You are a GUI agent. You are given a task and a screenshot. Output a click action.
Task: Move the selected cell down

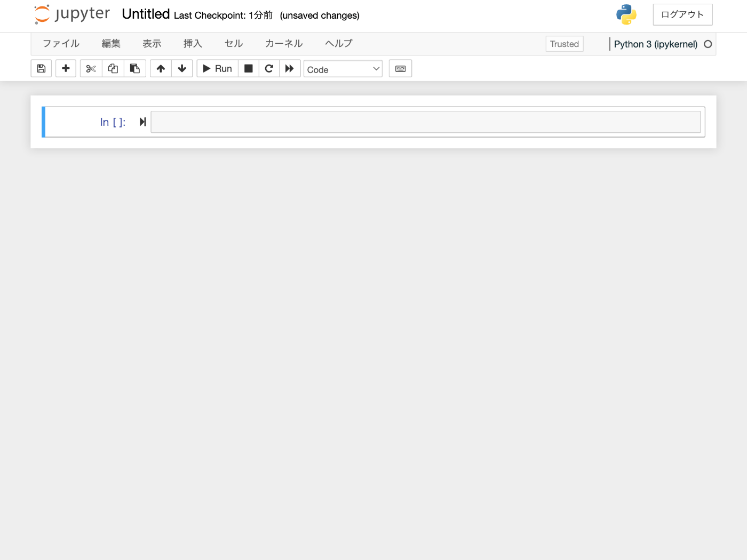pos(182,69)
